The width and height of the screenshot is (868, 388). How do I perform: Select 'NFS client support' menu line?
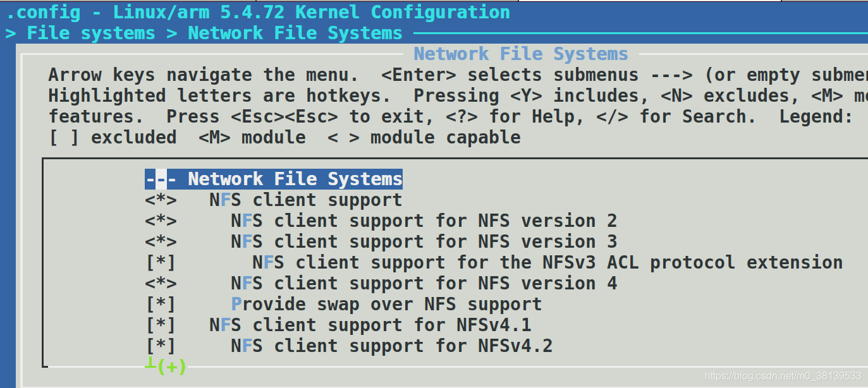pos(306,200)
